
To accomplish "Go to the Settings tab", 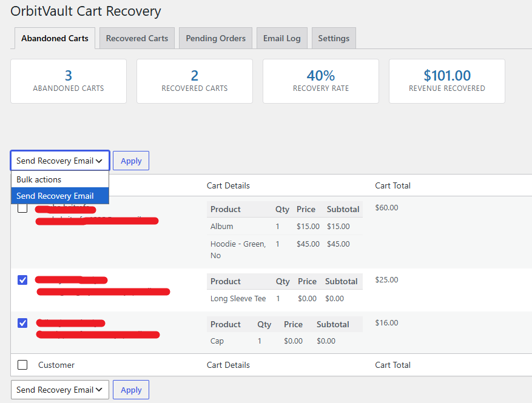I will [x=334, y=38].
